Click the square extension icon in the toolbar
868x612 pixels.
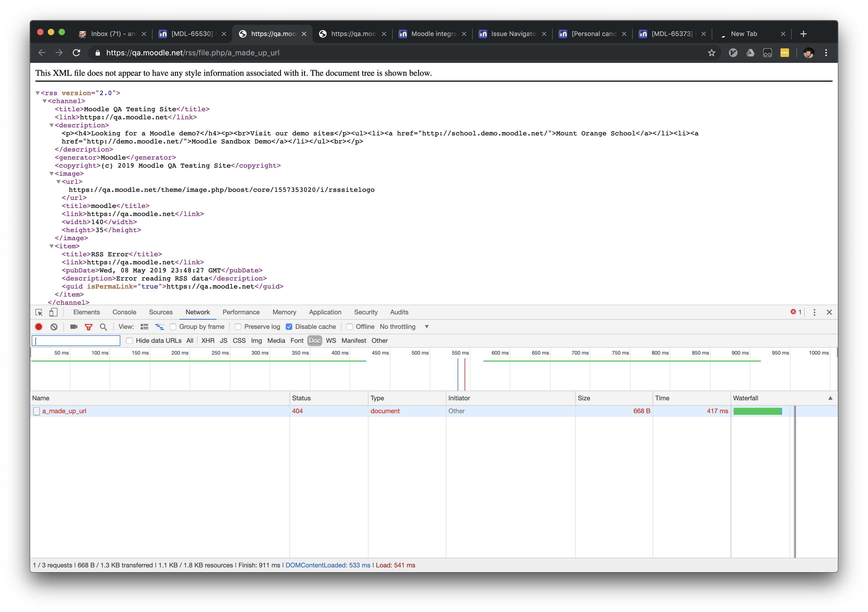(768, 53)
